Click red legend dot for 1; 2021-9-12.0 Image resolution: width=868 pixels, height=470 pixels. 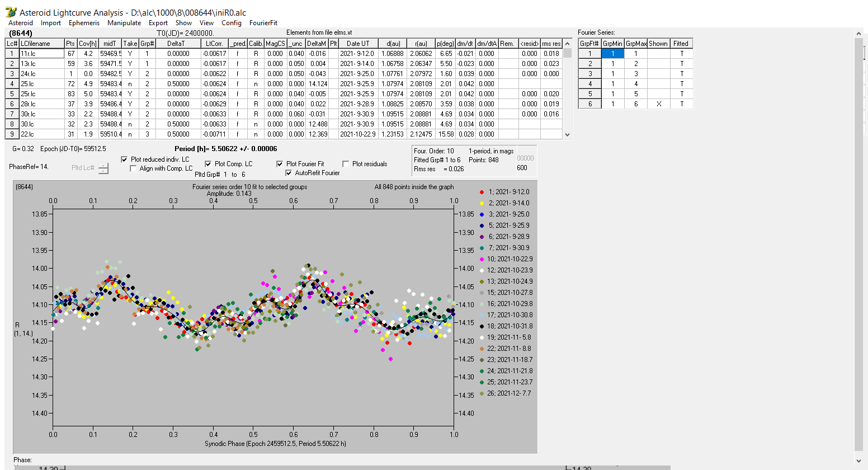[482, 192]
